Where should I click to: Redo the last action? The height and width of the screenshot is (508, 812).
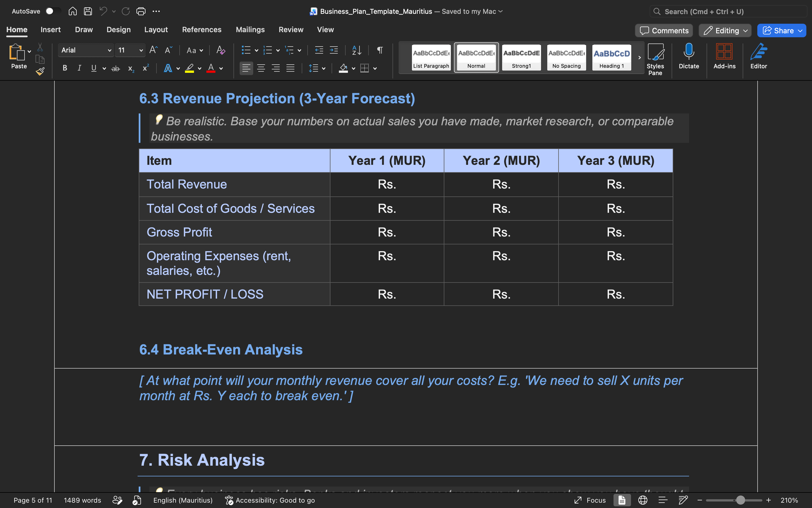coord(126,11)
